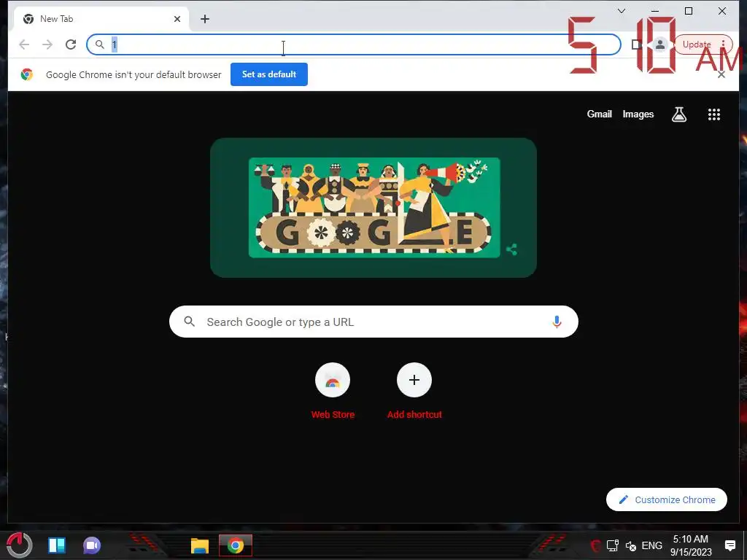Click the magnifier icon in search box

point(189,322)
